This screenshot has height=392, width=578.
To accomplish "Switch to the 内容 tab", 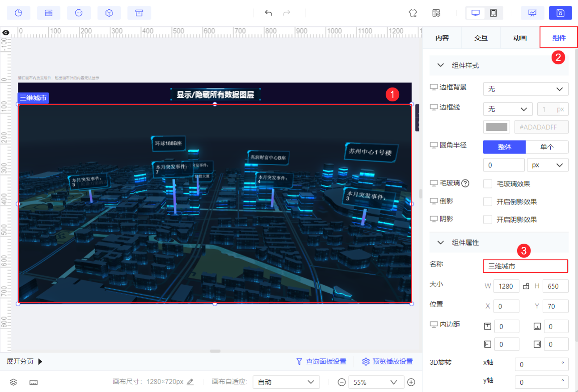I will pos(442,38).
